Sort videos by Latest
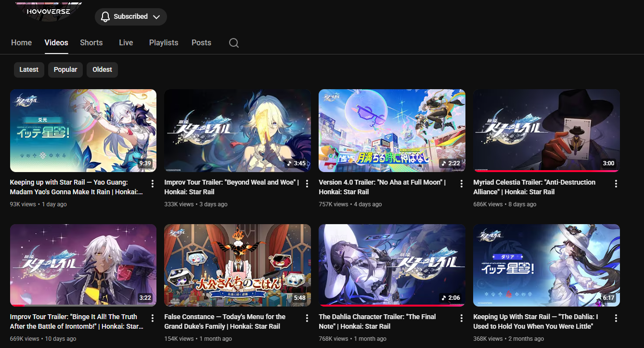Viewport: 644px width, 348px height. pyautogui.click(x=29, y=70)
